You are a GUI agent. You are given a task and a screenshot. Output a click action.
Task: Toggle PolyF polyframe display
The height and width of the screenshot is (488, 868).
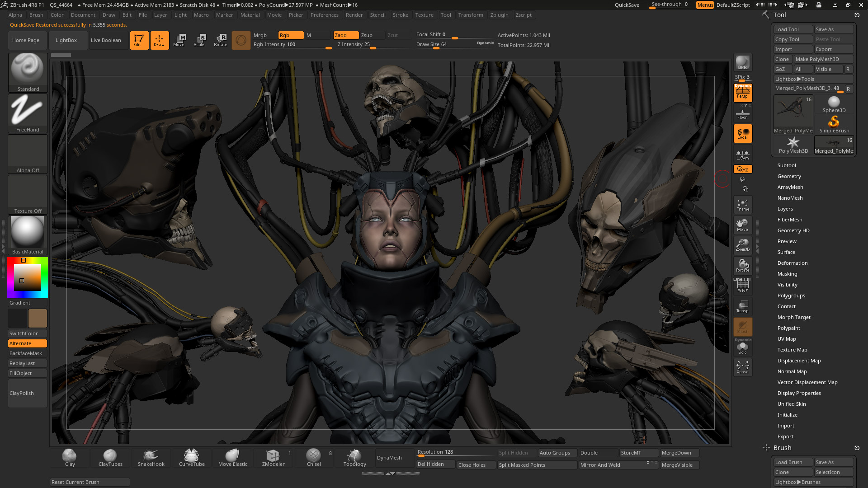[x=743, y=286]
